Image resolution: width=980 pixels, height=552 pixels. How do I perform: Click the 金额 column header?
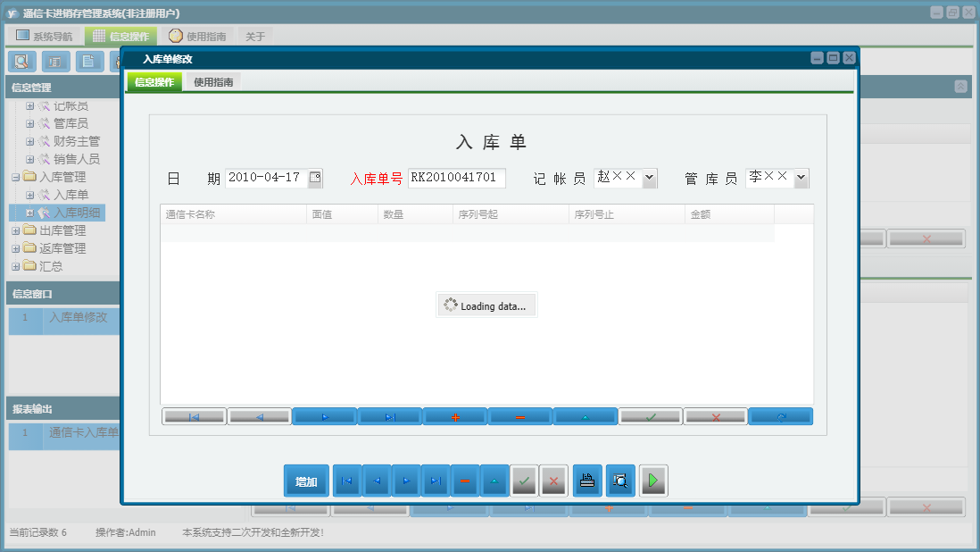tap(729, 214)
